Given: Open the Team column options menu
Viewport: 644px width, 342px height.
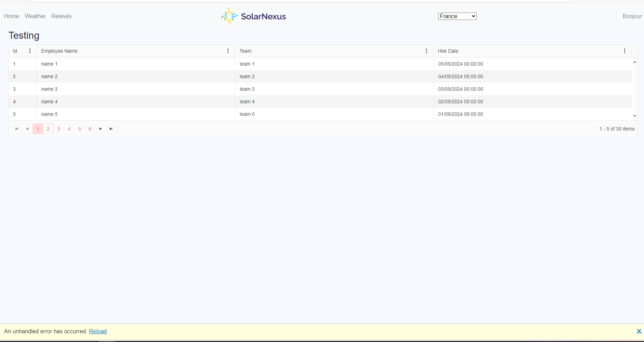Looking at the screenshot, I should point(426,51).
